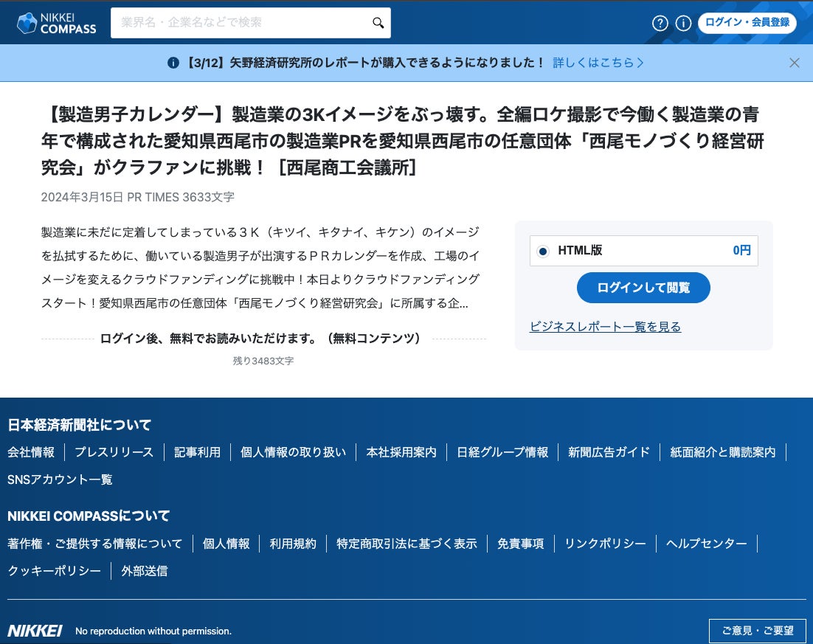
Task: Visit the ヘルプセンター footer link
Action: [x=706, y=544]
